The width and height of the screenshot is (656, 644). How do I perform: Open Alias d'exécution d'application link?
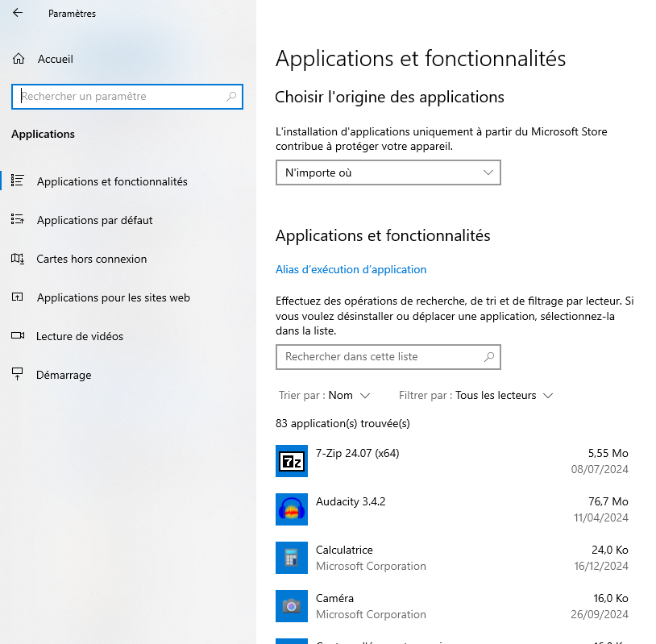click(351, 269)
